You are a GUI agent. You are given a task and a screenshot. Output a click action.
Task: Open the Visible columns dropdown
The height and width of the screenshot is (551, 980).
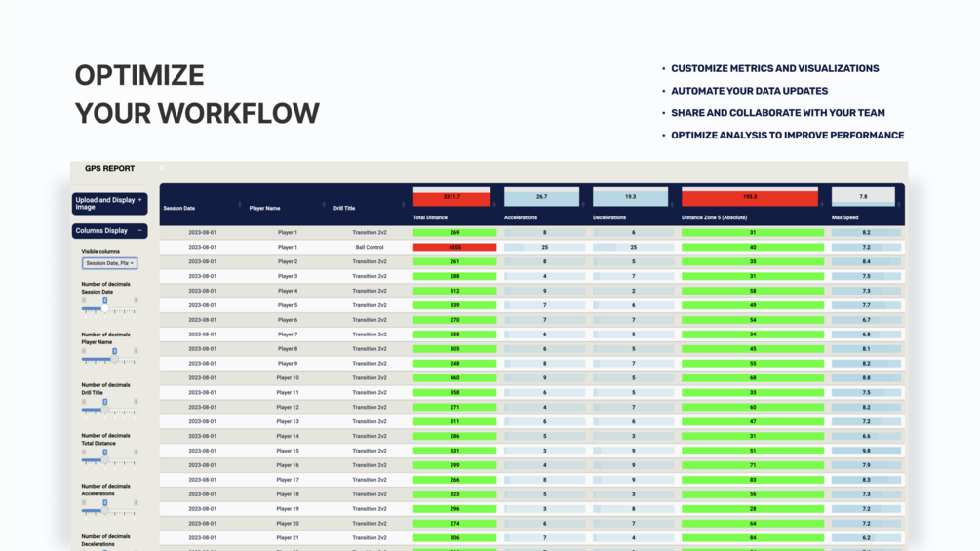point(109,263)
